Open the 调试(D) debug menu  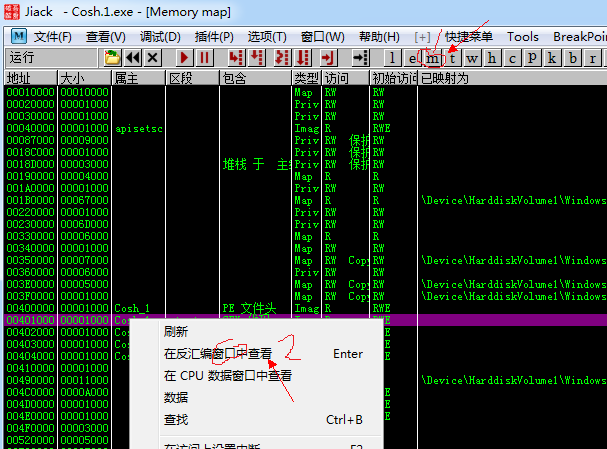pyautogui.click(x=160, y=37)
